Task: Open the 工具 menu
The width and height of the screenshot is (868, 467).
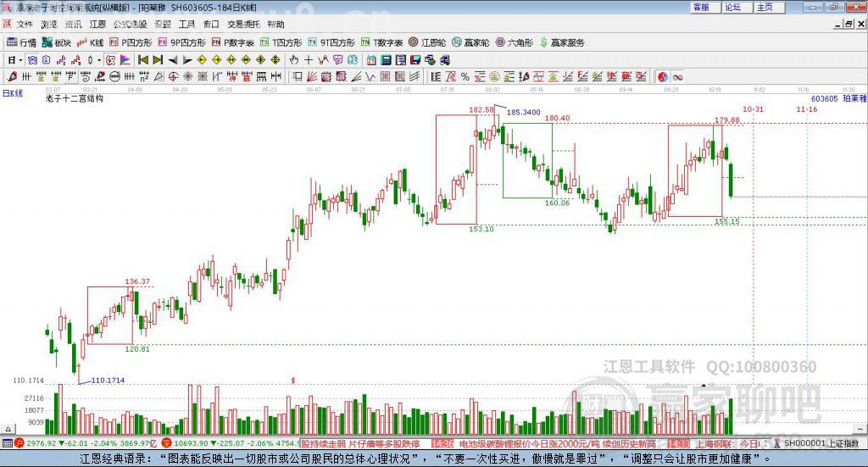Action: click(186, 25)
